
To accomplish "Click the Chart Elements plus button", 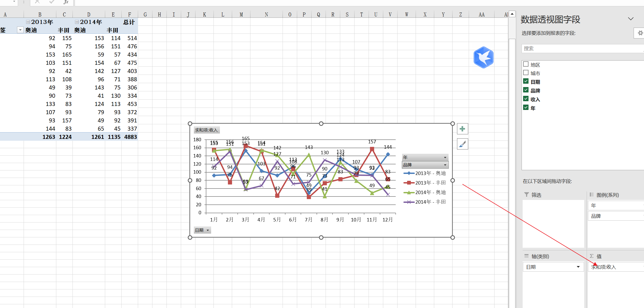I will 462,129.
